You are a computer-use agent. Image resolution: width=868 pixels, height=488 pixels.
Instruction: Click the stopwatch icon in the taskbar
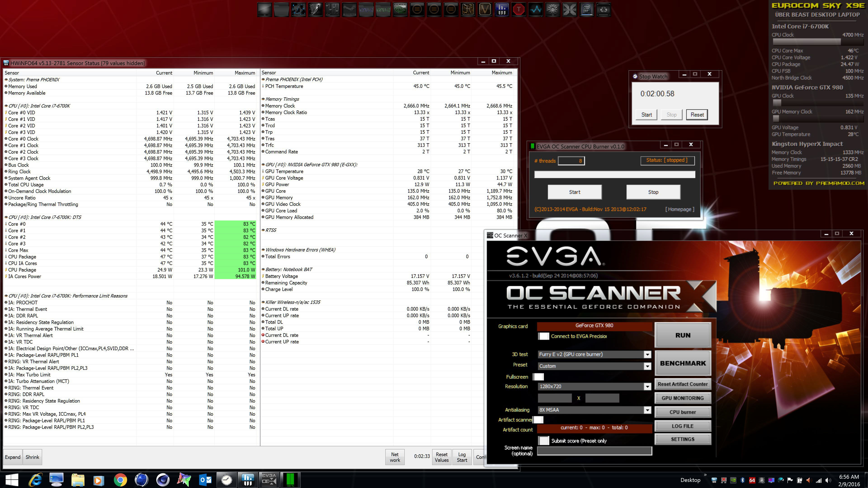(226, 480)
